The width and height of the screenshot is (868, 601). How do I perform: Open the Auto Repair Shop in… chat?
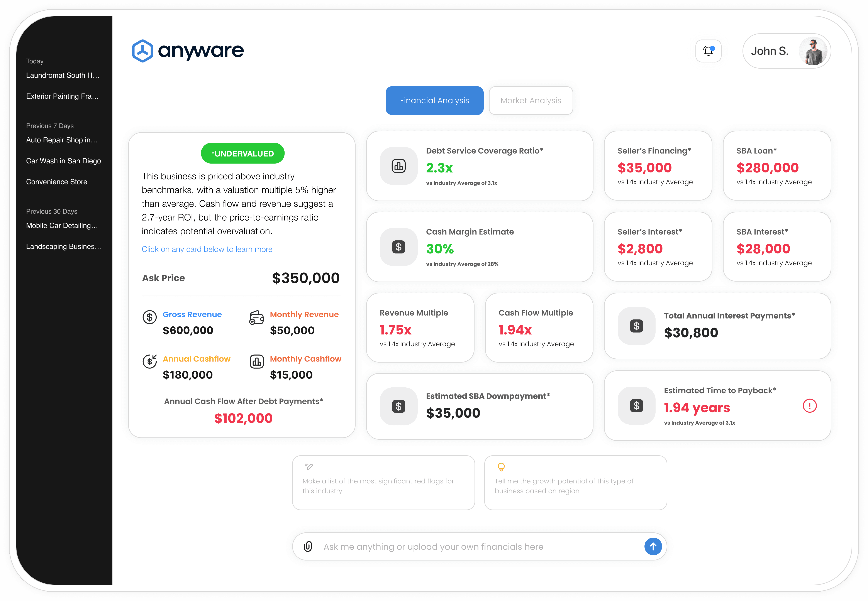click(62, 140)
